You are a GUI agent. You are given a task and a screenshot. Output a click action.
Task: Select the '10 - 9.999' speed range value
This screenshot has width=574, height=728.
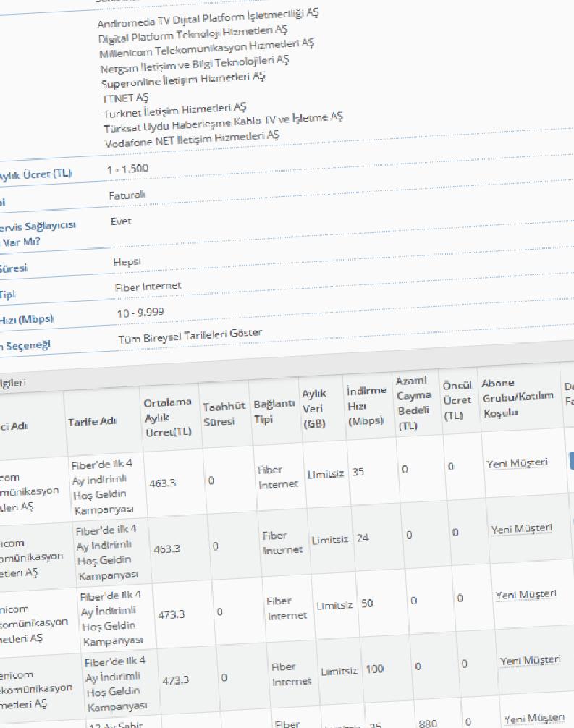pyautogui.click(x=140, y=313)
